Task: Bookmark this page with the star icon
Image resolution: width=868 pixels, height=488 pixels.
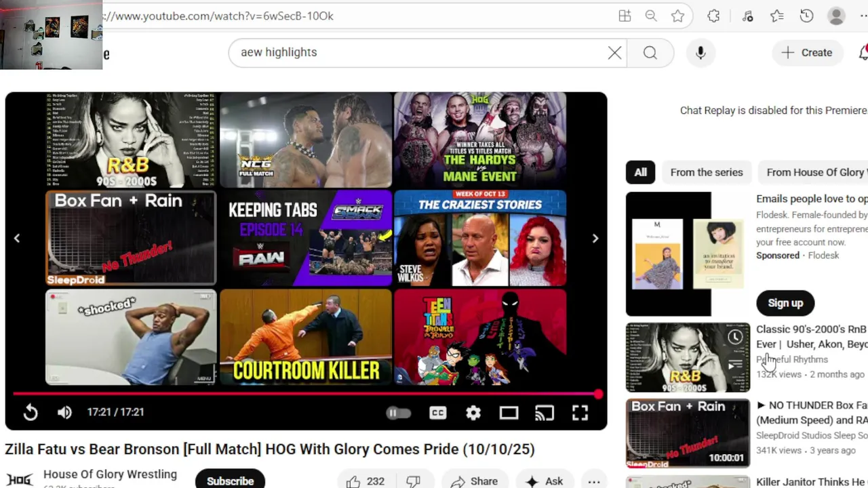Action: click(x=677, y=16)
